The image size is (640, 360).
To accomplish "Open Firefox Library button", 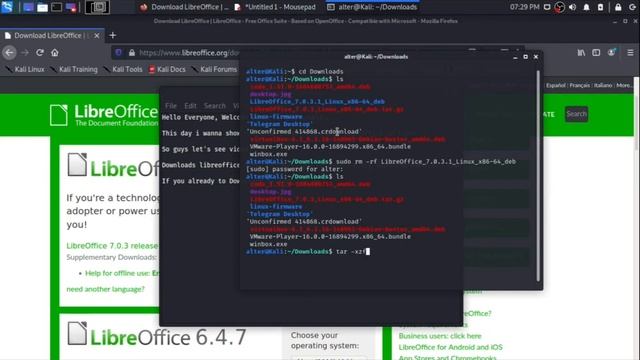I will coord(581,53).
